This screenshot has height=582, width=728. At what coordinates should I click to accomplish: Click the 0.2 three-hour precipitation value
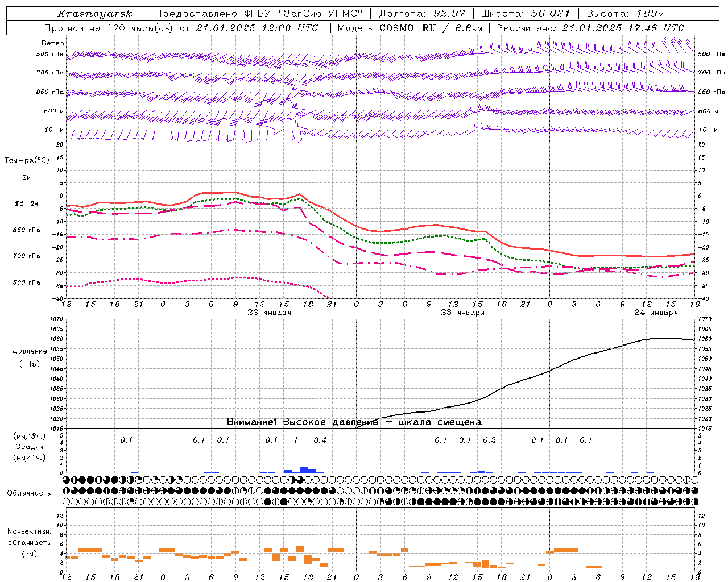click(x=489, y=440)
